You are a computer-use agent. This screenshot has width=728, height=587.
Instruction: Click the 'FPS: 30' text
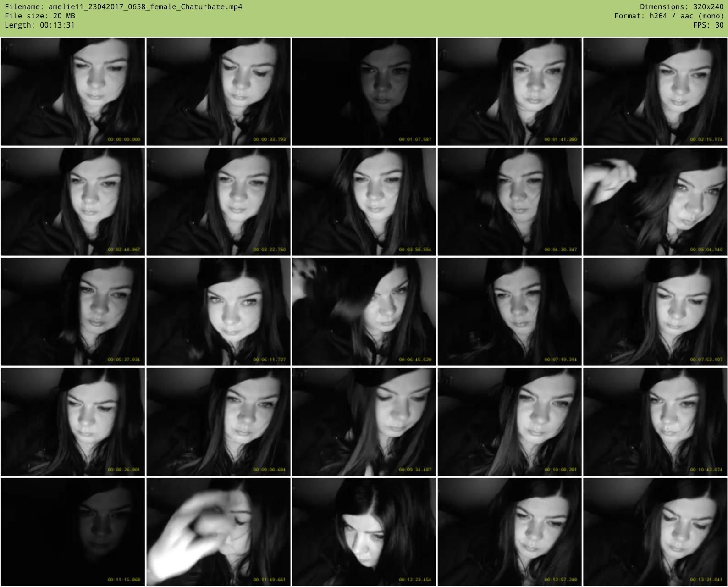click(x=708, y=25)
